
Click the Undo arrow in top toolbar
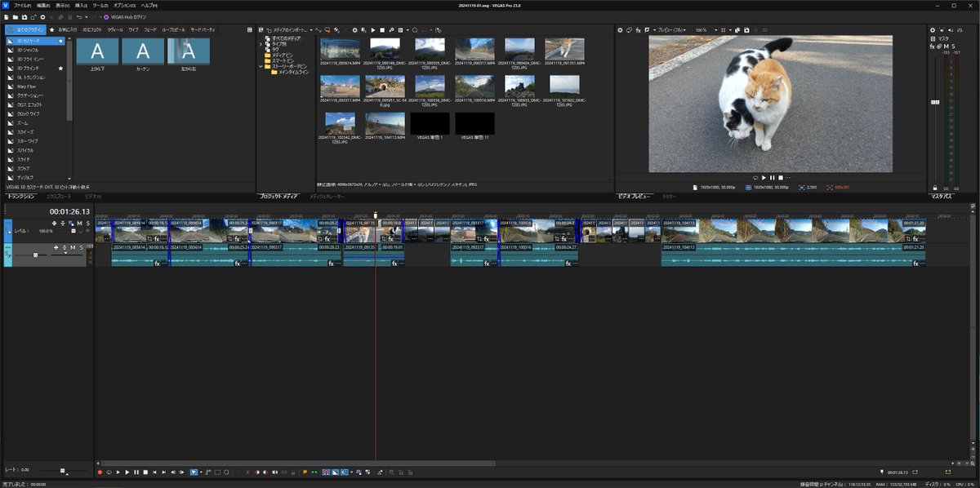pyautogui.click(x=79, y=17)
